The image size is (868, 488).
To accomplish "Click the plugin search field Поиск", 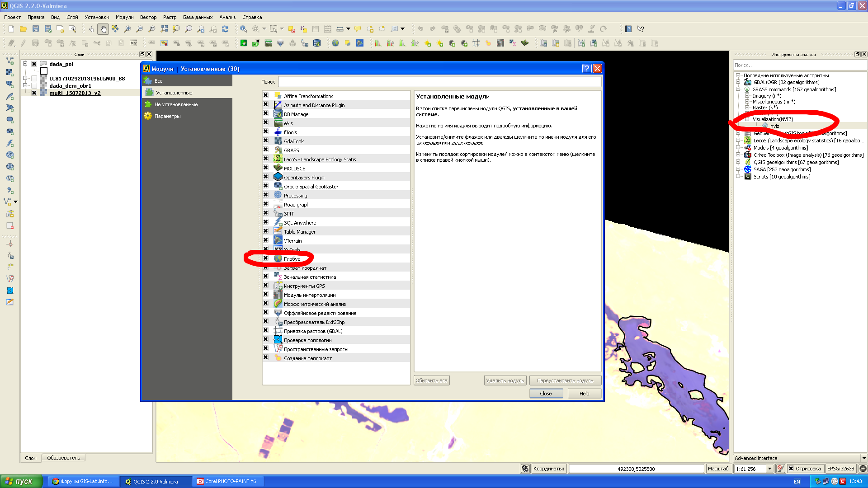I will pos(439,81).
